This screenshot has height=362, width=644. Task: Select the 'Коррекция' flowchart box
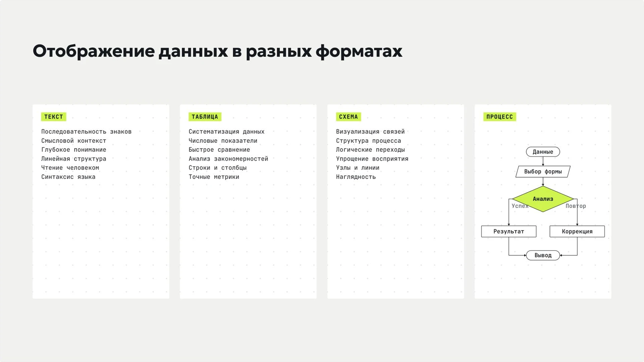tap(577, 232)
